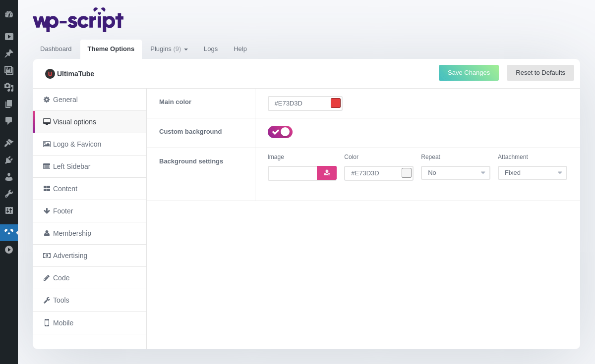Click the circular play icon in admin sidebar
595x364 pixels.
[9, 250]
